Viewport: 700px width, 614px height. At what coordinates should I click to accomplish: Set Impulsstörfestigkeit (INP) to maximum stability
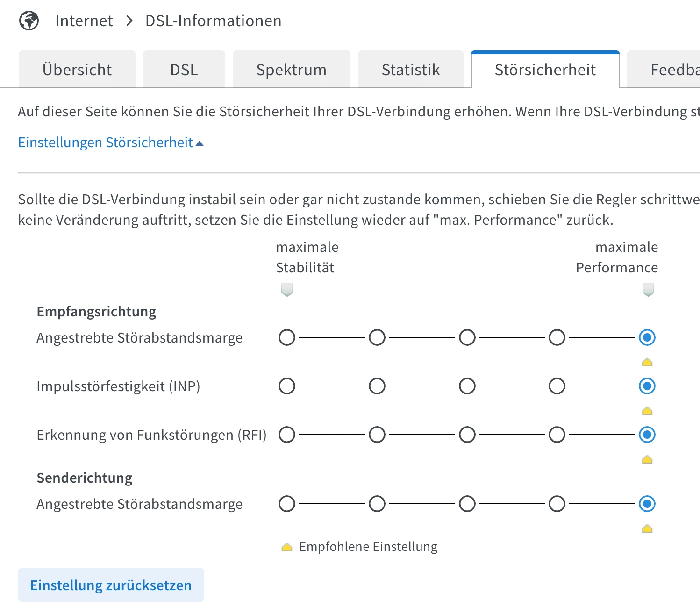(x=287, y=386)
